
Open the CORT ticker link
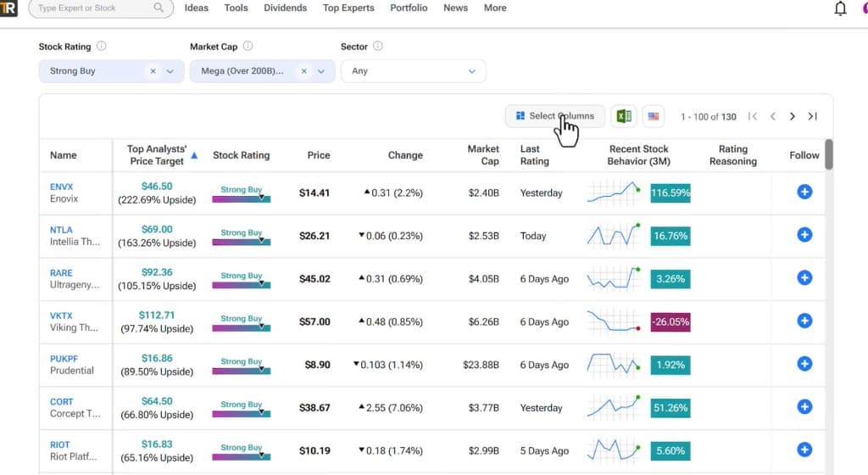tap(61, 402)
